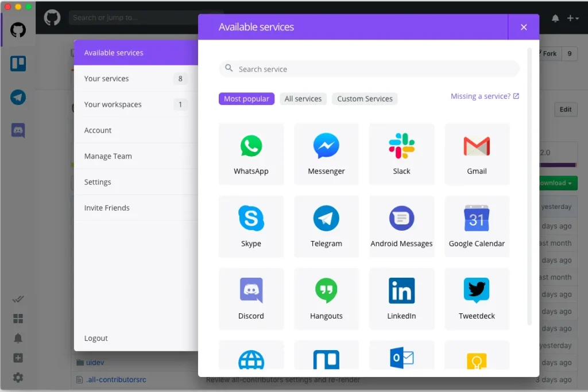Click Logout in the side menu
The height and width of the screenshot is (392, 588).
pyautogui.click(x=96, y=338)
